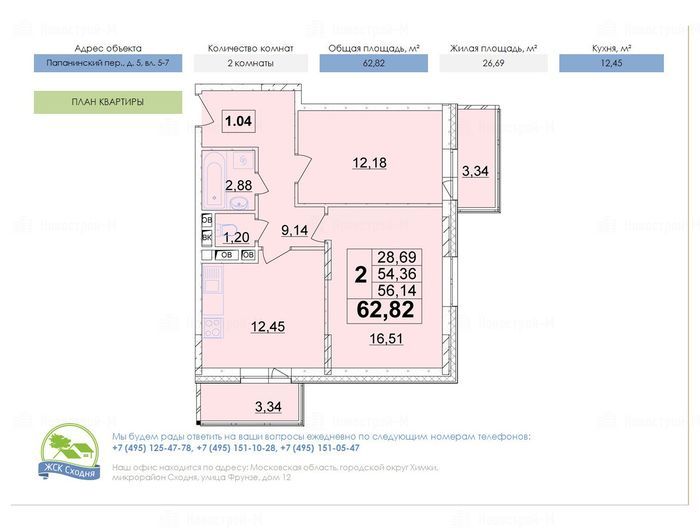Click 'Общая площадь, м²' label
700x531 pixels.
pos(374,48)
